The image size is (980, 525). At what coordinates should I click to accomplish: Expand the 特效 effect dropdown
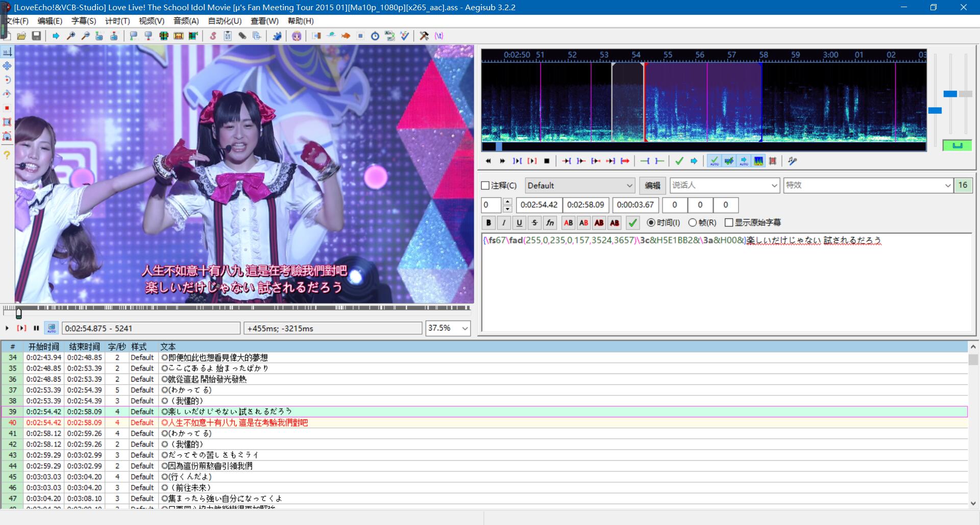pos(948,186)
